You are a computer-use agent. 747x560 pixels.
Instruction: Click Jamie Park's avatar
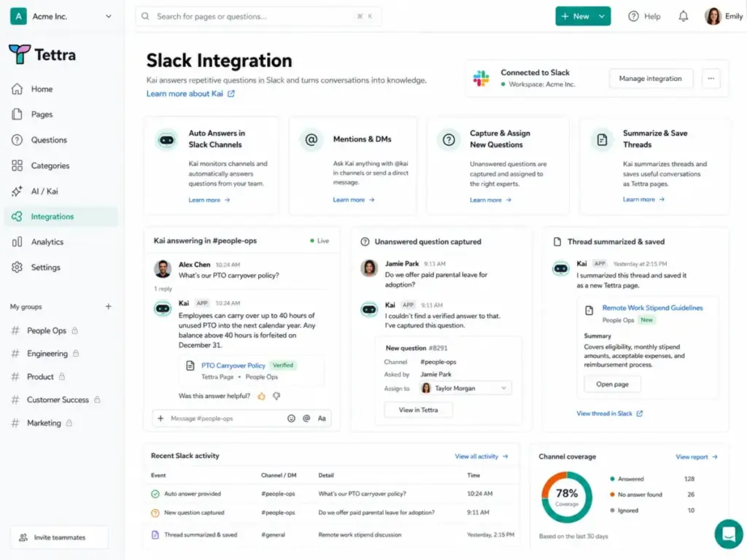369,268
